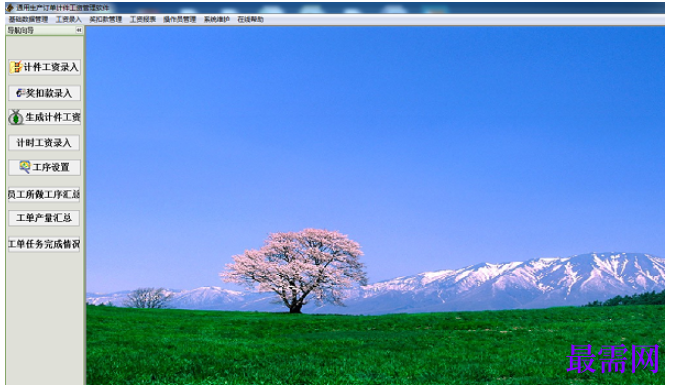Open the 奖扣款管理 menu

click(x=106, y=19)
